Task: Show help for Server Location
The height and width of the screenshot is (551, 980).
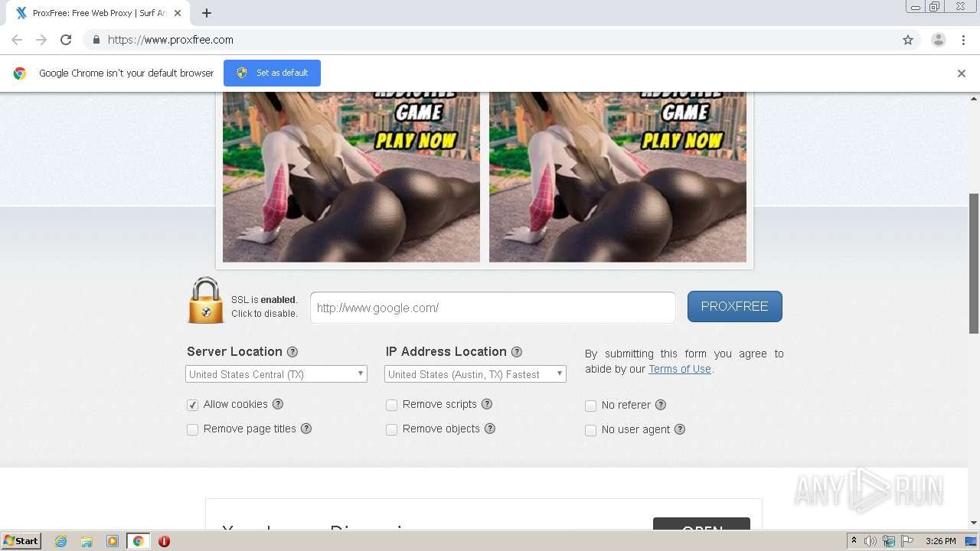Action: (x=292, y=352)
